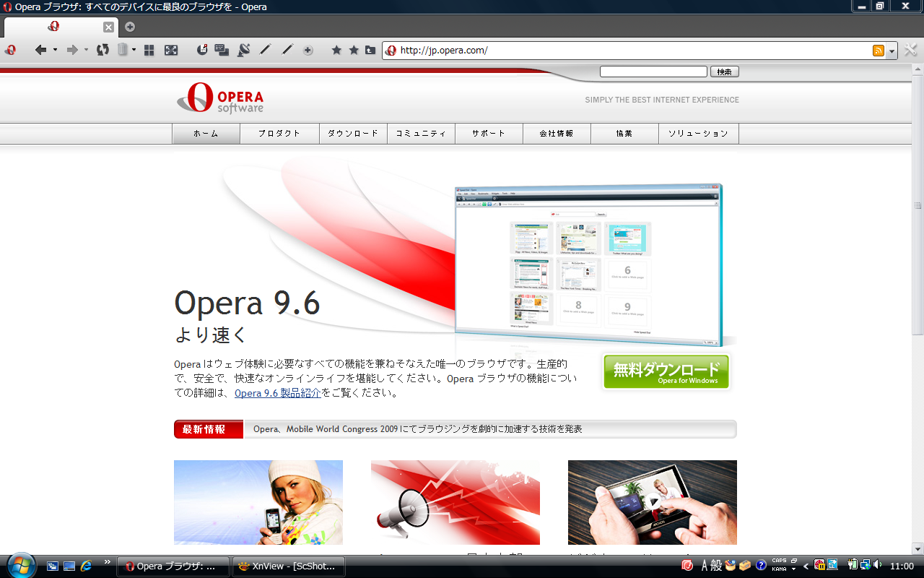The image size is (924, 578).
Task: Click the second pen icon in toolbar
Action: 287,50
